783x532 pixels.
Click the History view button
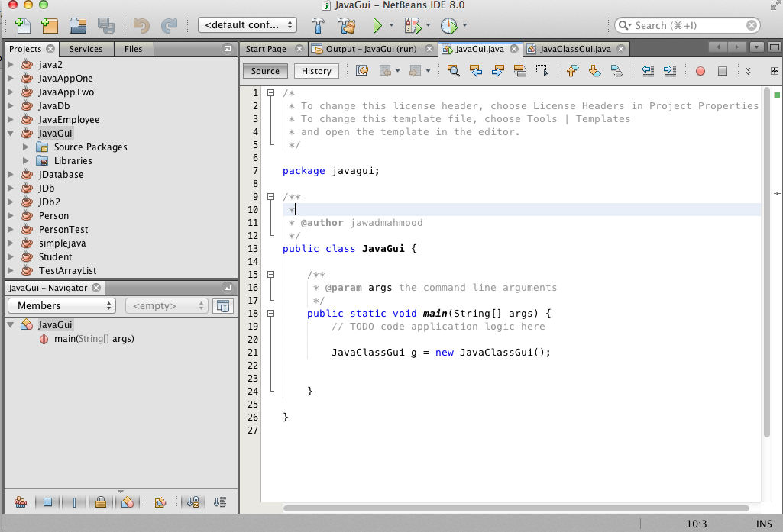point(316,71)
